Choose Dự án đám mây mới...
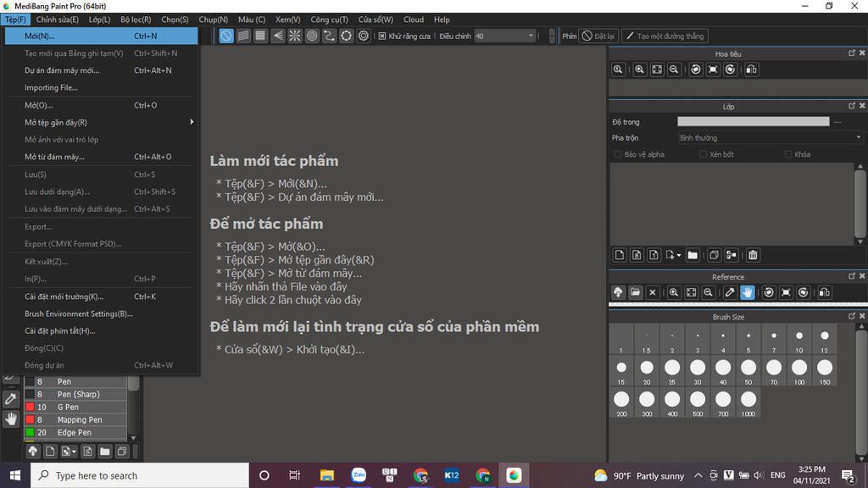 point(102,70)
